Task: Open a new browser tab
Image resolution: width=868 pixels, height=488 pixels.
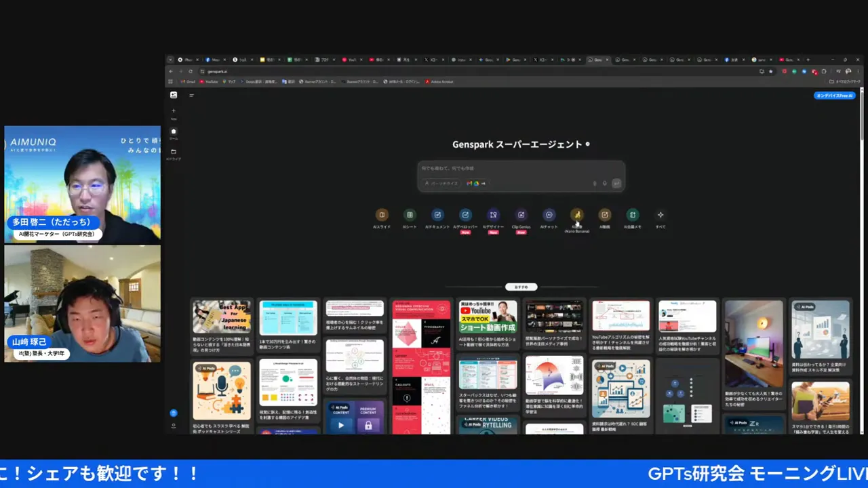Action: point(808,60)
